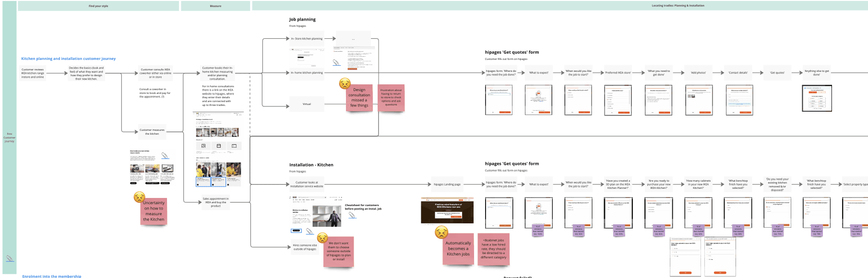
Task: Select 'Have you created a 3D plan' step box
Action: click(618, 184)
